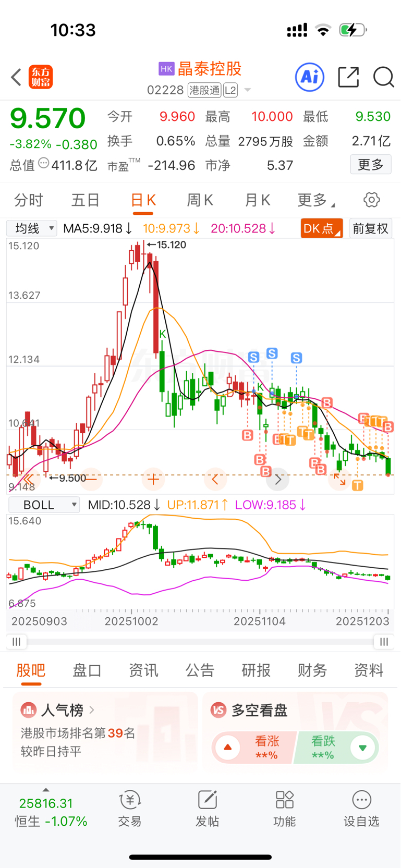
Task: Switch to 周K chart tab
Action: tap(200, 200)
